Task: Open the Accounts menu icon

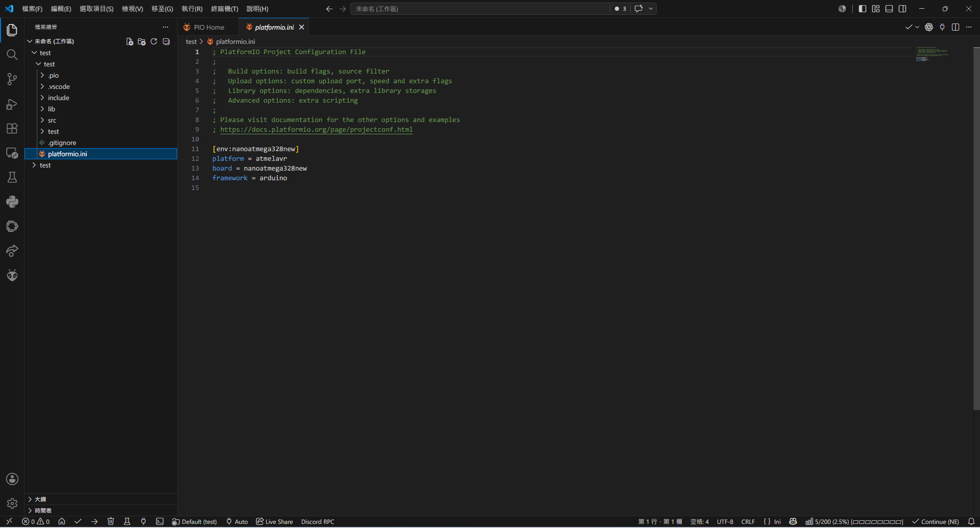Action: click(x=12, y=479)
